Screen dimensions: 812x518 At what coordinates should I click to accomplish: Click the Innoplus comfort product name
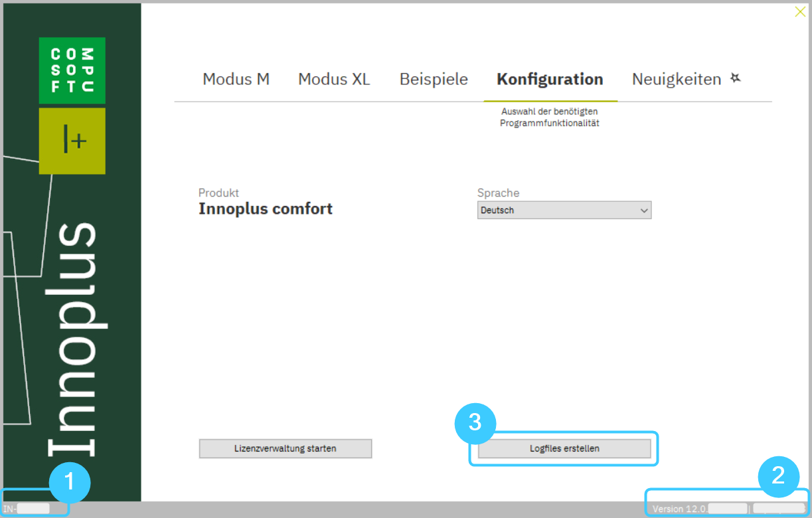pos(266,209)
